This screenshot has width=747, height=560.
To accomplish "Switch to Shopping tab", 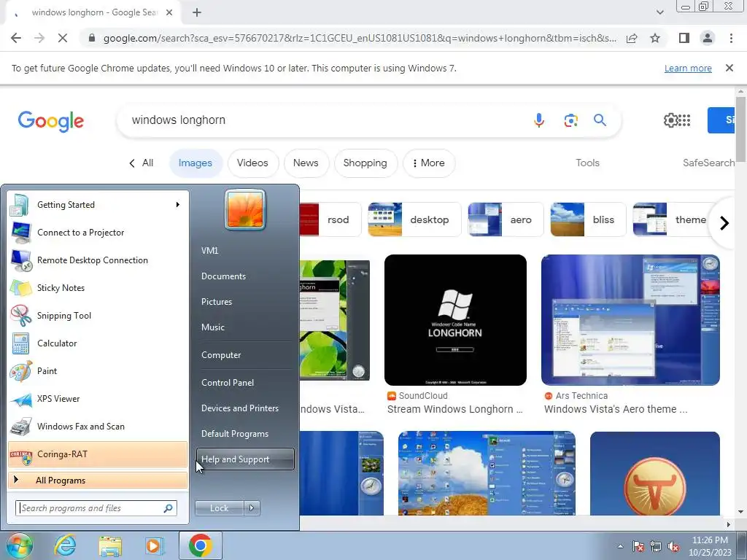I will (365, 163).
